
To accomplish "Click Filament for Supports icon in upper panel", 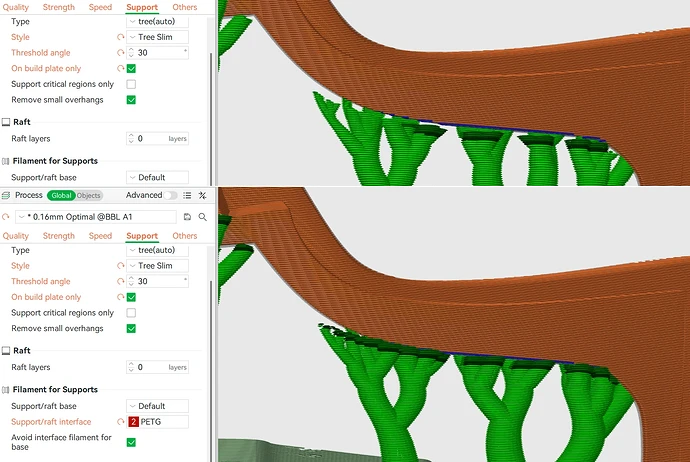I will click(x=6, y=161).
